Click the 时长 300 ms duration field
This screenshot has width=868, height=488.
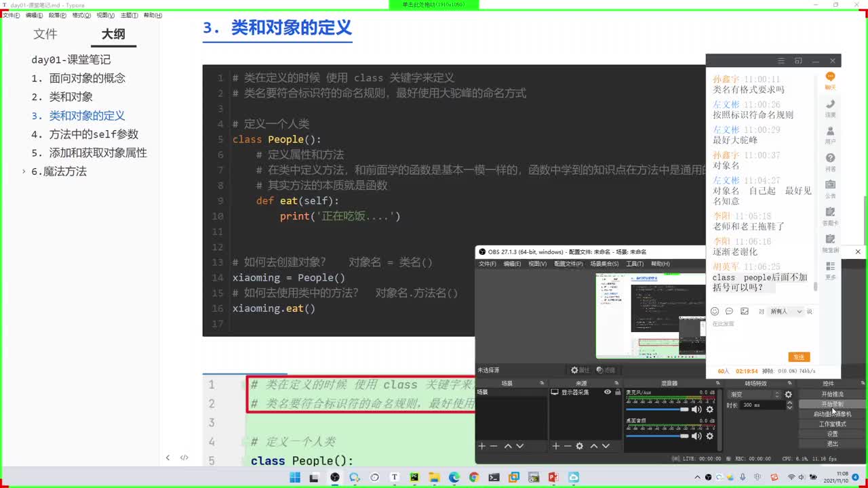(x=763, y=405)
